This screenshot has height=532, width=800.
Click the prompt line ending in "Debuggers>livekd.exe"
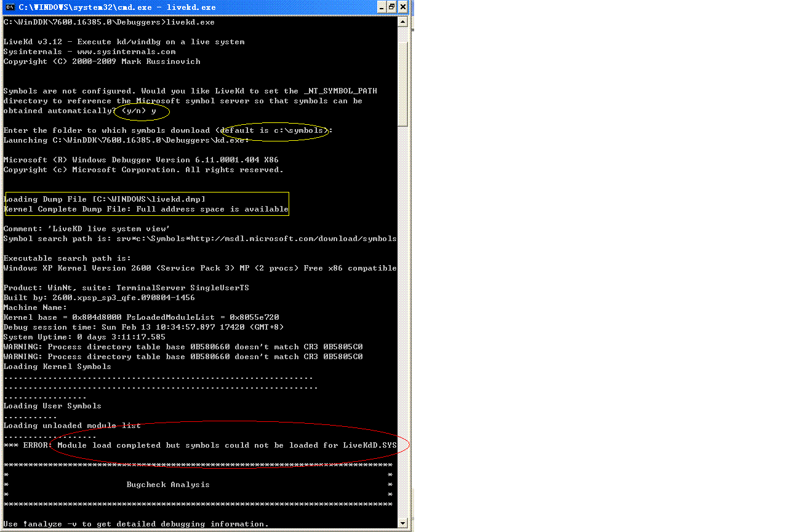109,22
